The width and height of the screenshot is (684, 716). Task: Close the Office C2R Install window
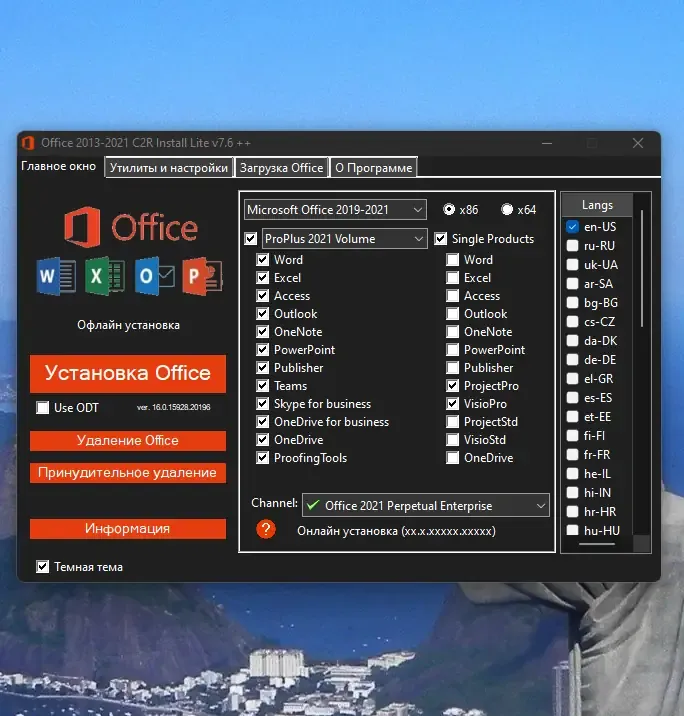click(638, 143)
